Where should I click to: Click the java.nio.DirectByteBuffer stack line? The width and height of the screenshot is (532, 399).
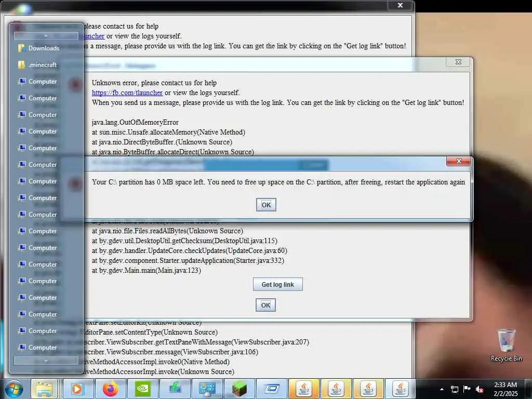pos(162,142)
